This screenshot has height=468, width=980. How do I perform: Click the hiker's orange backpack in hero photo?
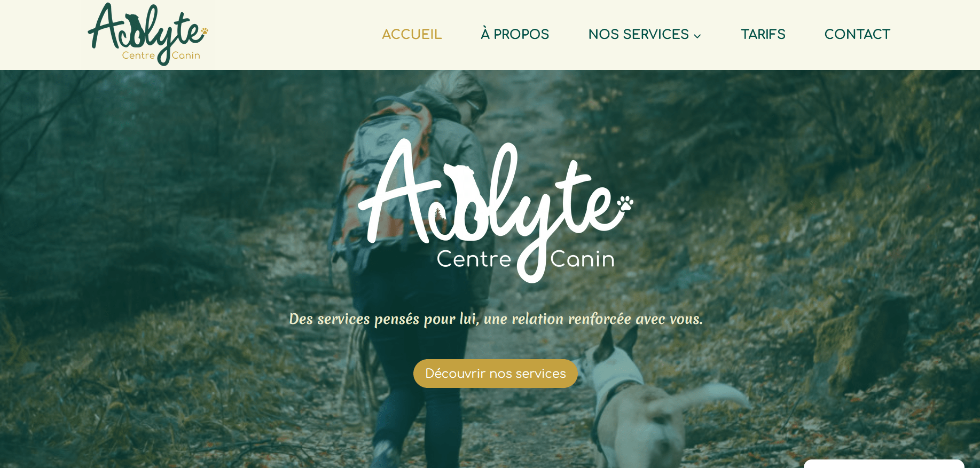tap(382, 171)
